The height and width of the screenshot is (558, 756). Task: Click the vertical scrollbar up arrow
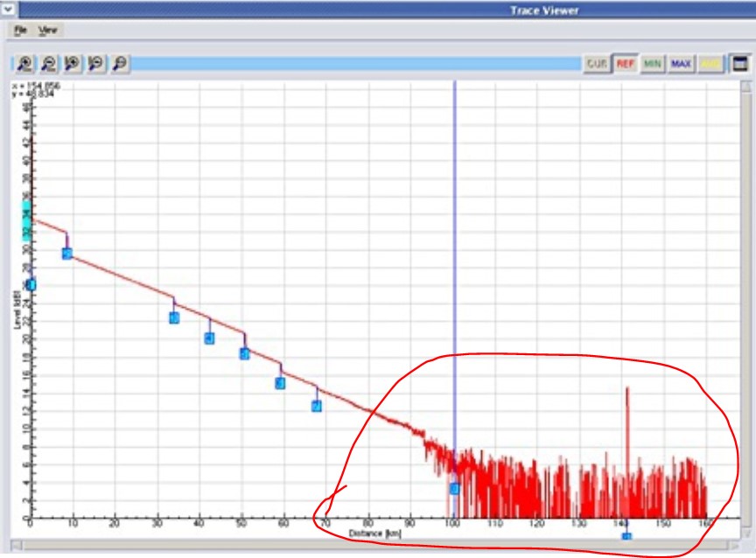click(745, 87)
